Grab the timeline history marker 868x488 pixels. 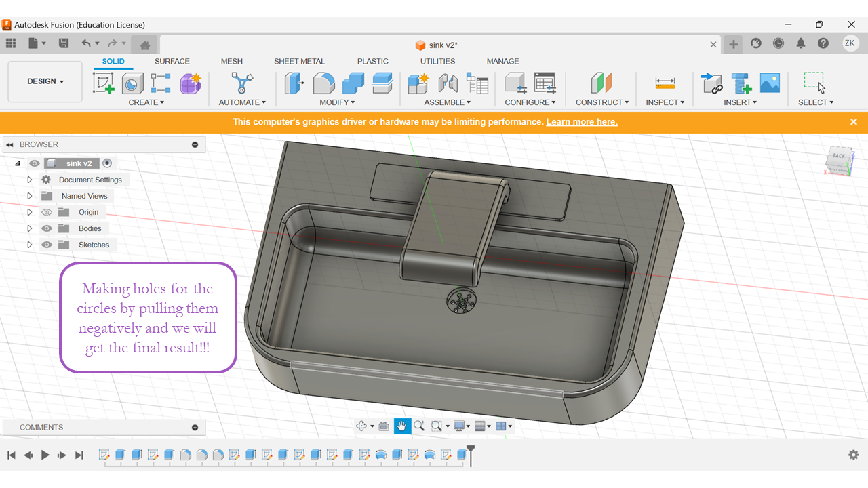tap(471, 454)
